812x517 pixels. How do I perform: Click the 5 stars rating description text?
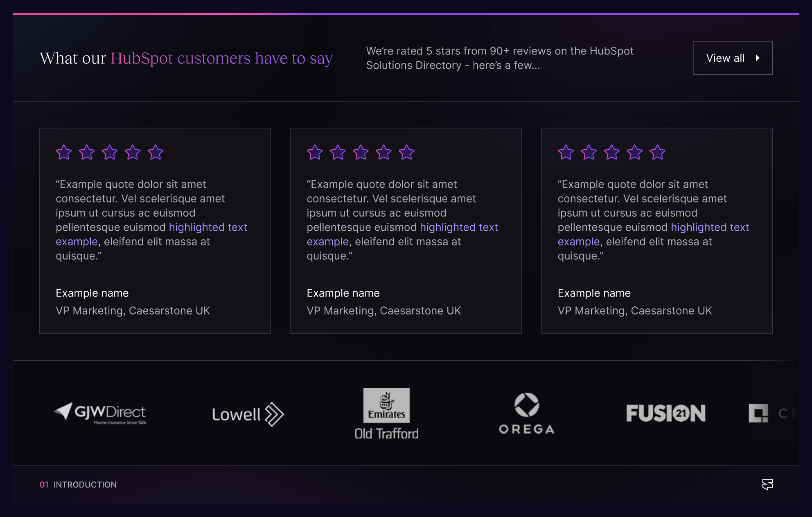pos(499,58)
